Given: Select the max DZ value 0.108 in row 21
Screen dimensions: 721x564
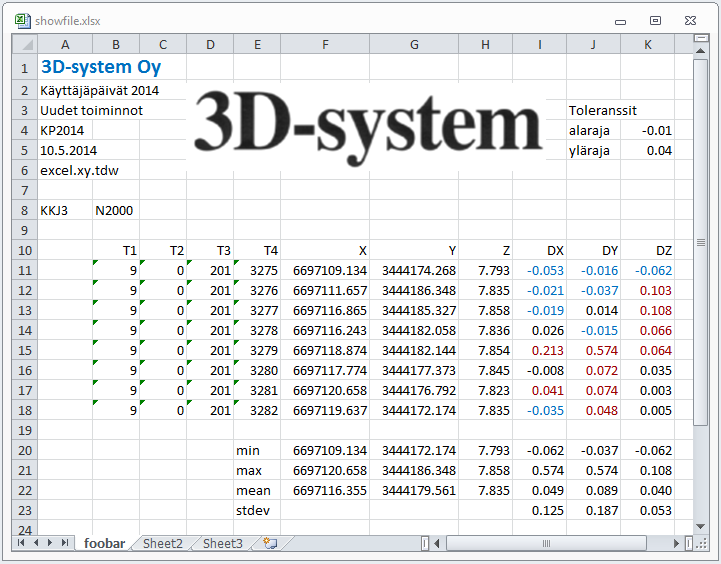Looking at the screenshot, I should 647,470.
